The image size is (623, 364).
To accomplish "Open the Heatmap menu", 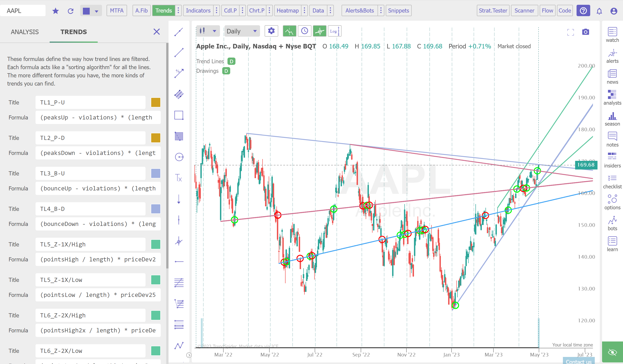I will [288, 11].
